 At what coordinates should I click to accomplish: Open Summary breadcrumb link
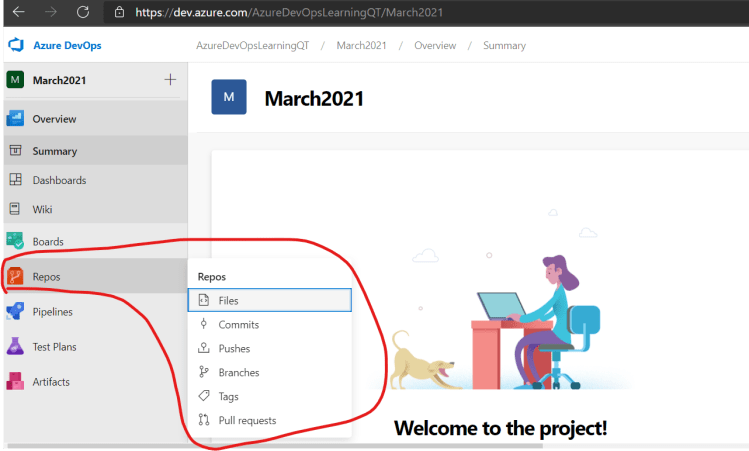tap(504, 45)
